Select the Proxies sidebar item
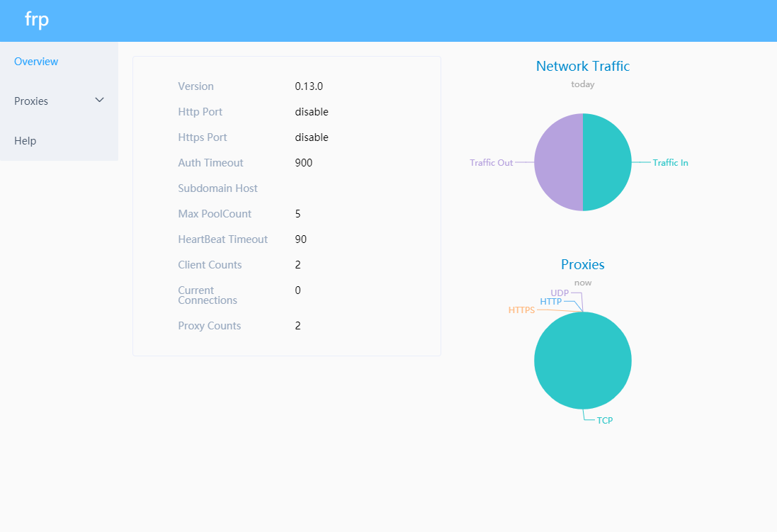 (31, 101)
